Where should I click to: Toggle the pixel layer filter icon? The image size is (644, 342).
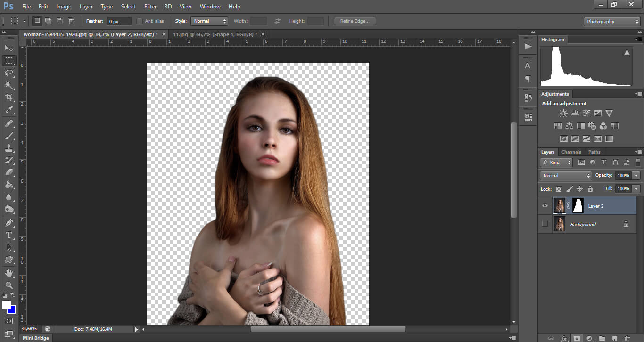pyautogui.click(x=581, y=163)
